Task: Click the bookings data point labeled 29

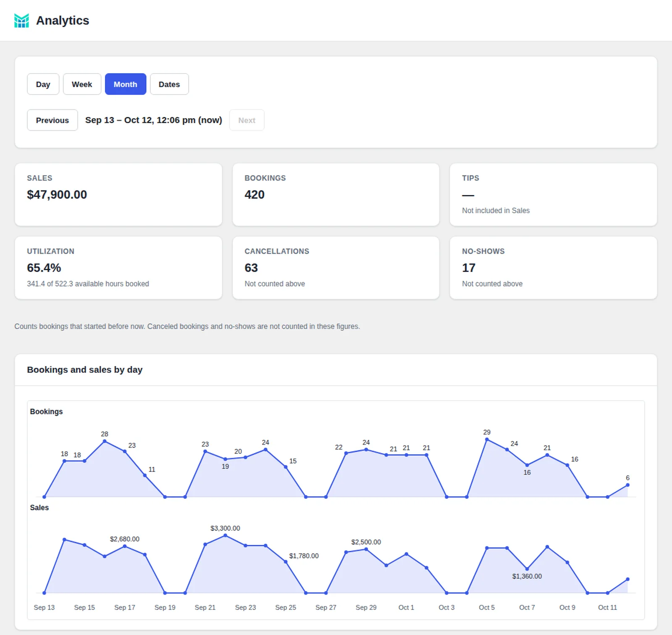Action: 487,440
